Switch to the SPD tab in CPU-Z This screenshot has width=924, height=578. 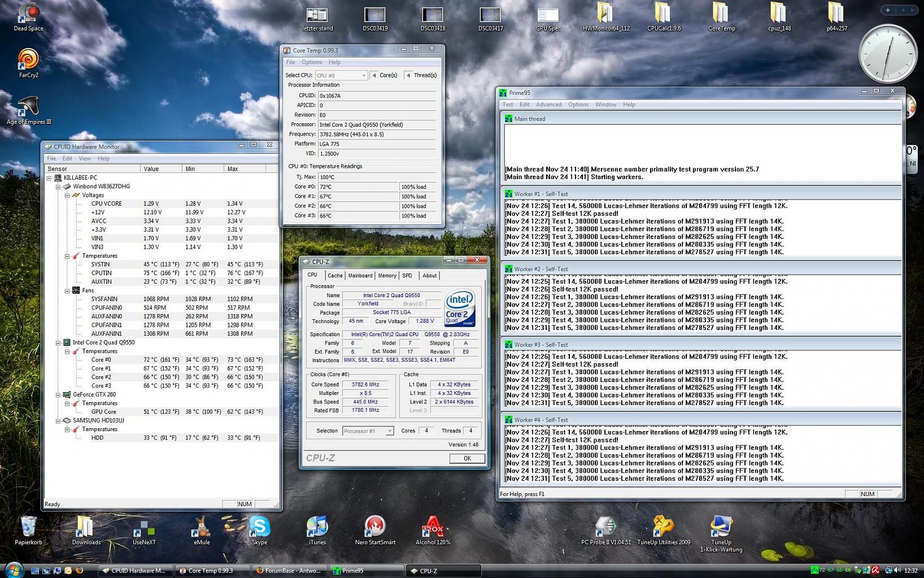pos(407,276)
